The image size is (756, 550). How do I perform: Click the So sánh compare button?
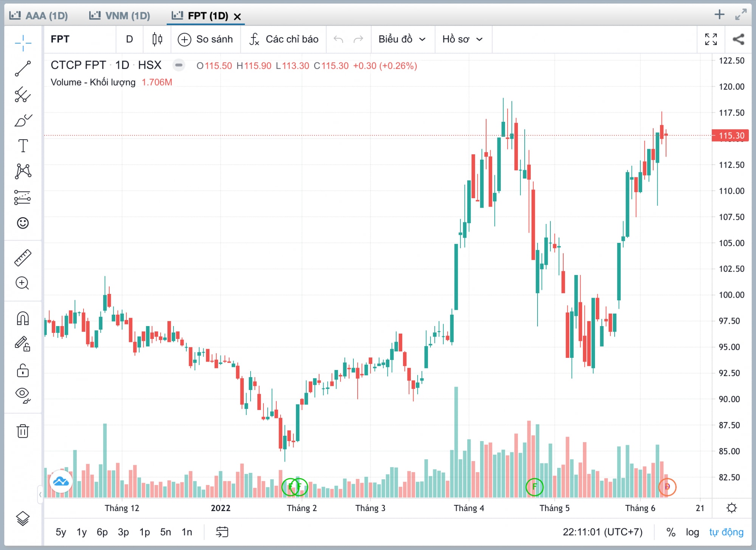(206, 39)
